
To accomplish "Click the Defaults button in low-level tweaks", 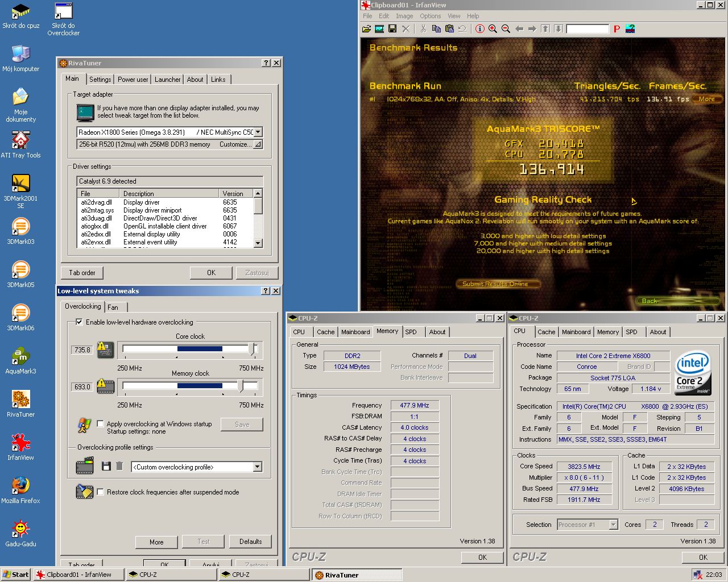I will click(250, 542).
